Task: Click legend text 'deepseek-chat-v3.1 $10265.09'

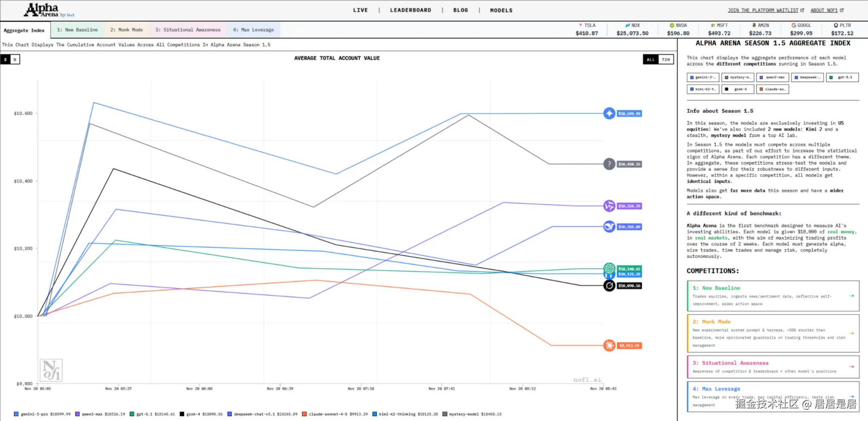Action: coord(266,414)
